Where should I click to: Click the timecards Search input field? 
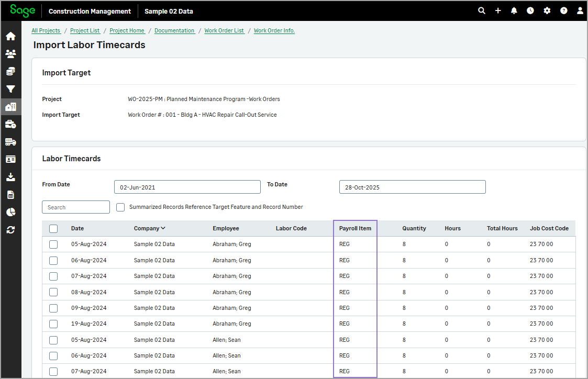pos(76,207)
